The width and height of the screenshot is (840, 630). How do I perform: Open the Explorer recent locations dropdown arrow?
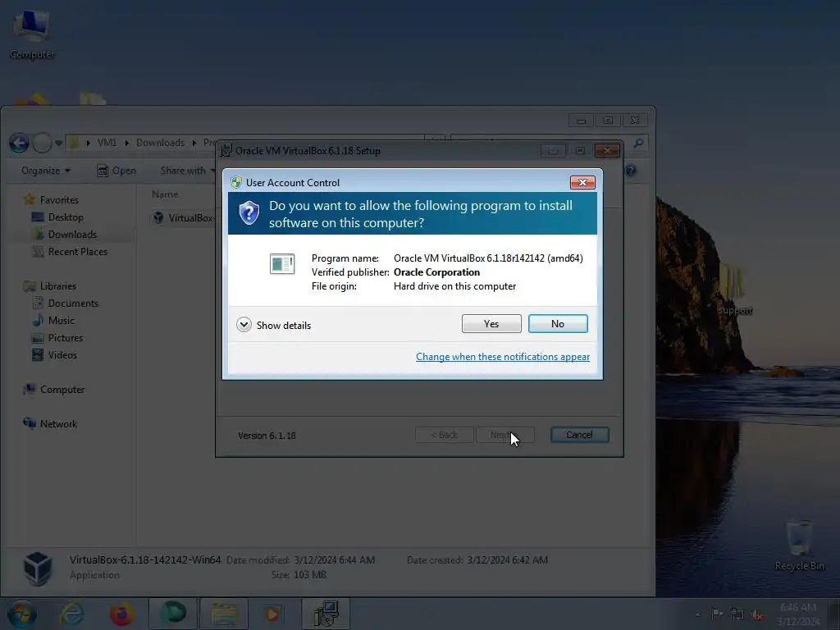[x=58, y=143]
